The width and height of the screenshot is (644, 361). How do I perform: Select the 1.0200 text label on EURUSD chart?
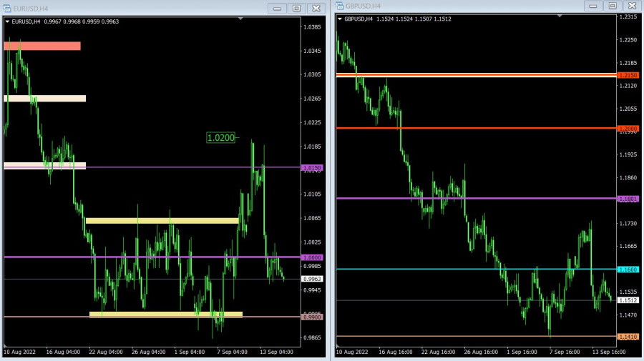click(220, 137)
